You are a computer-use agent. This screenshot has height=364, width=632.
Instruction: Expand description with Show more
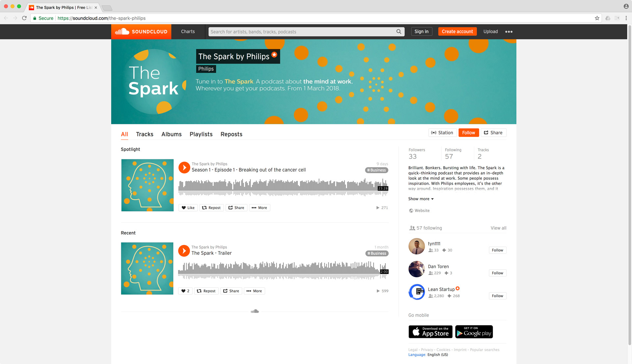(x=421, y=199)
